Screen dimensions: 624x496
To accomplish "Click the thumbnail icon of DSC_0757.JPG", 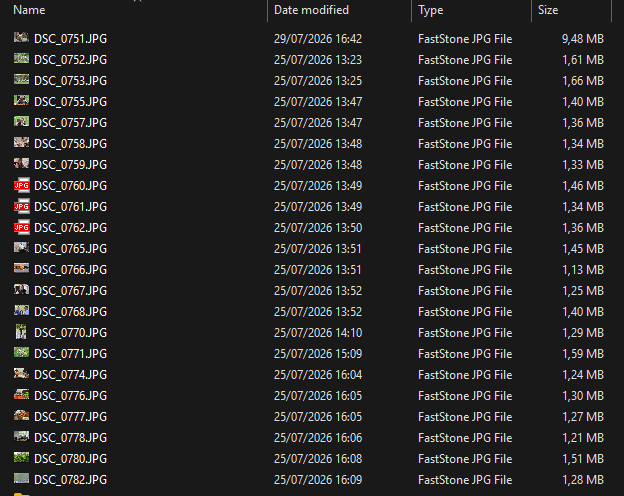I will pos(21,121).
